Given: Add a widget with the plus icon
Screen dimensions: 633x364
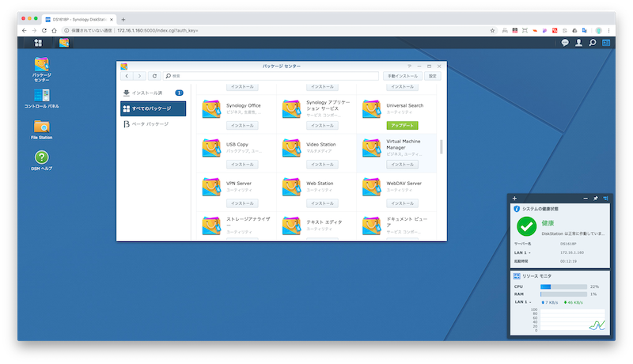Looking at the screenshot, I should point(514,198).
